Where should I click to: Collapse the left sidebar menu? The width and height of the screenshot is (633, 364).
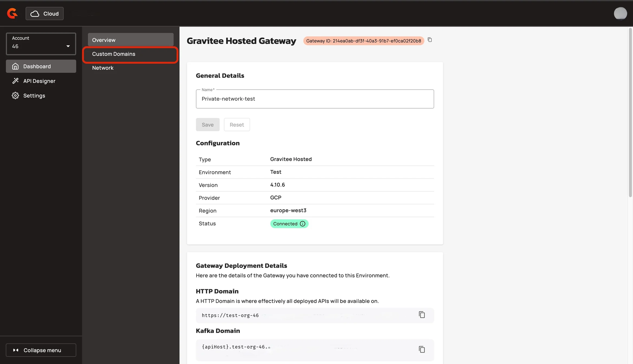tap(41, 350)
